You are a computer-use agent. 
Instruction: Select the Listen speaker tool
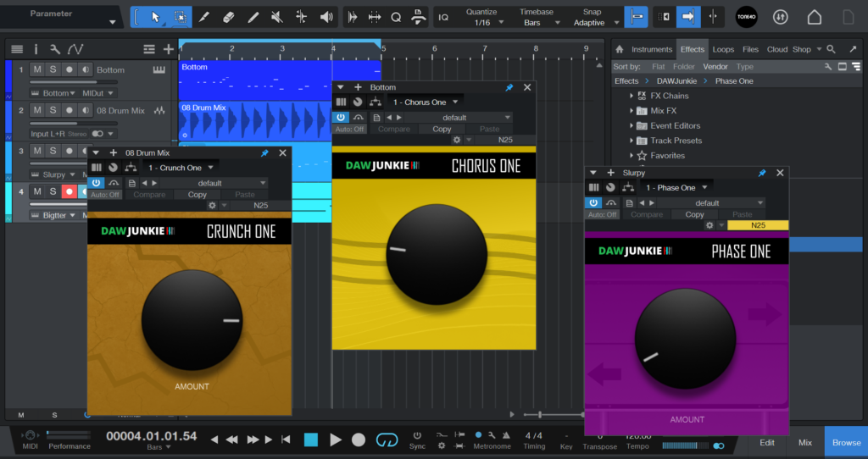(326, 17)
